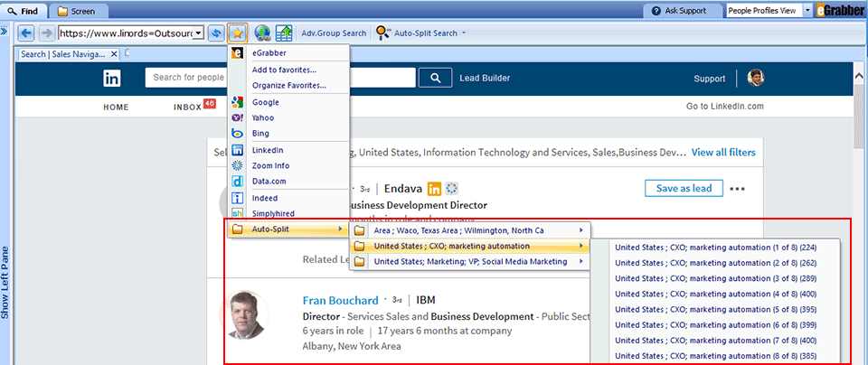The height and width of the screenshot is (365, 868).
Task: Open the Auto-Split Search dropdown arrow
Action: tap(464, 33)
